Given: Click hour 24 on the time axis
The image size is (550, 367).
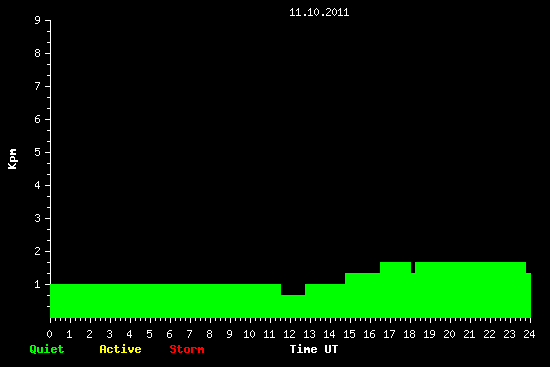Looking at the screenshot, I should [x=529, y=334].
